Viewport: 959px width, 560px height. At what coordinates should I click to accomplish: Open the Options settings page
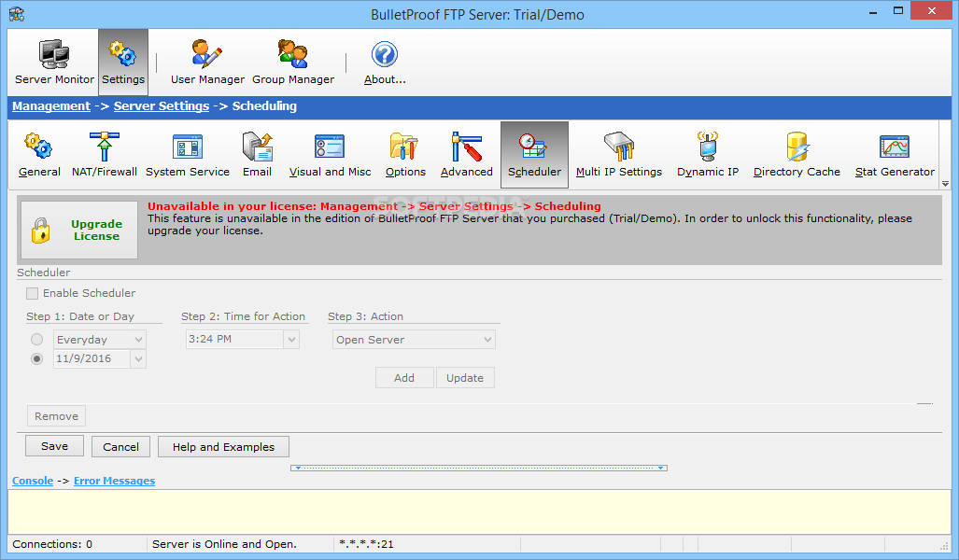click(405, 155)
